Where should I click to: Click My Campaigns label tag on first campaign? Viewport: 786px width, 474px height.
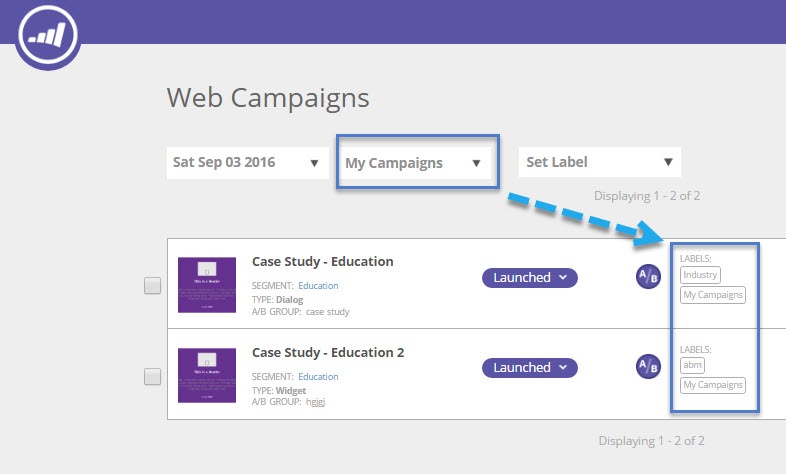712,295
